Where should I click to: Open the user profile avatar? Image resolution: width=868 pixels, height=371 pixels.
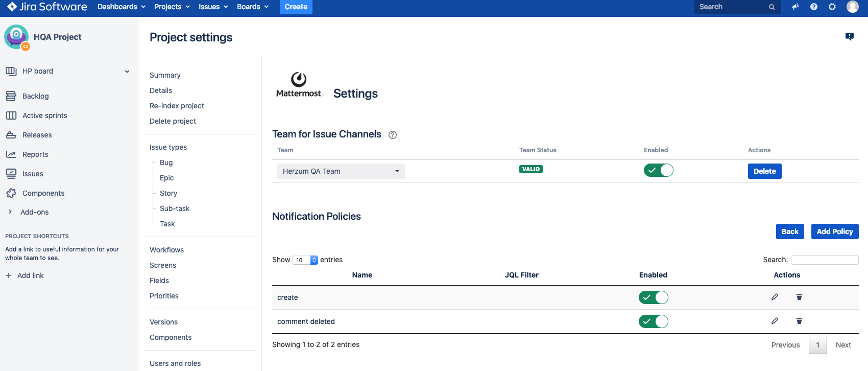tap(852, 7)
